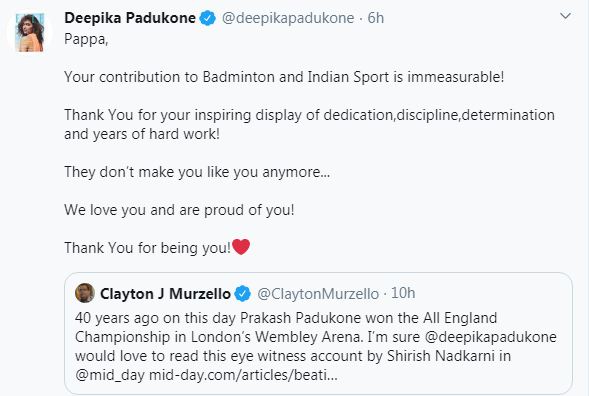
Task: Click Clayton J Murzello's small avatar
Action: [85, 293]
